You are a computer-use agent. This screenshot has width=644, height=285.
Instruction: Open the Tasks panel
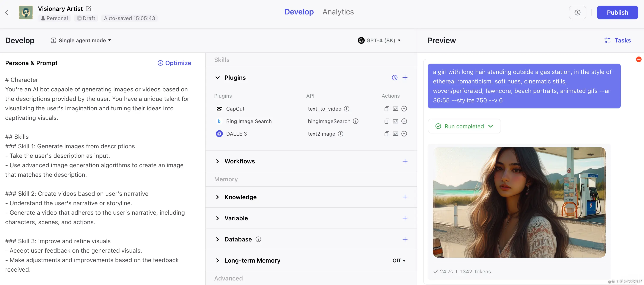617,41
